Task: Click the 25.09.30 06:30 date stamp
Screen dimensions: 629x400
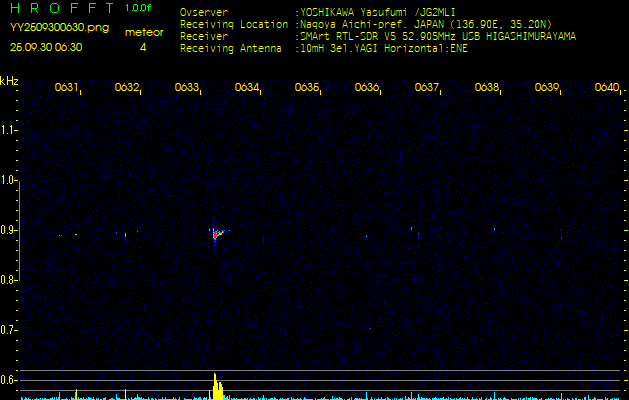Action: tap(46, 47)
